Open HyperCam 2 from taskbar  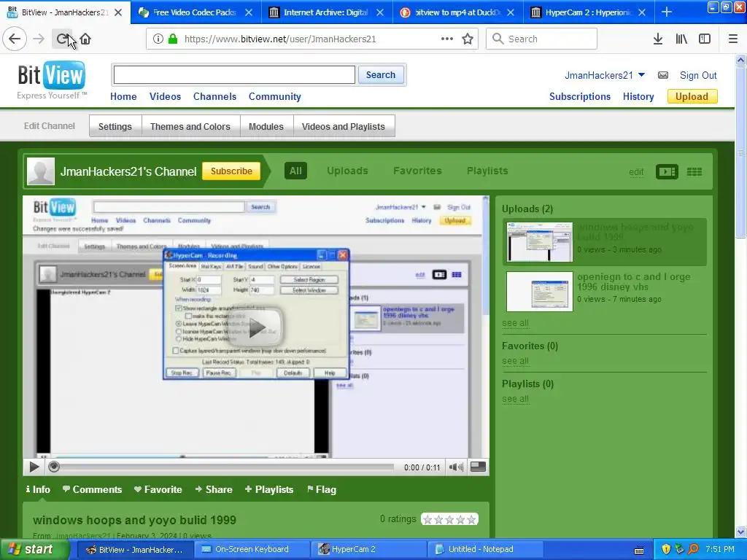click(368, 550)
